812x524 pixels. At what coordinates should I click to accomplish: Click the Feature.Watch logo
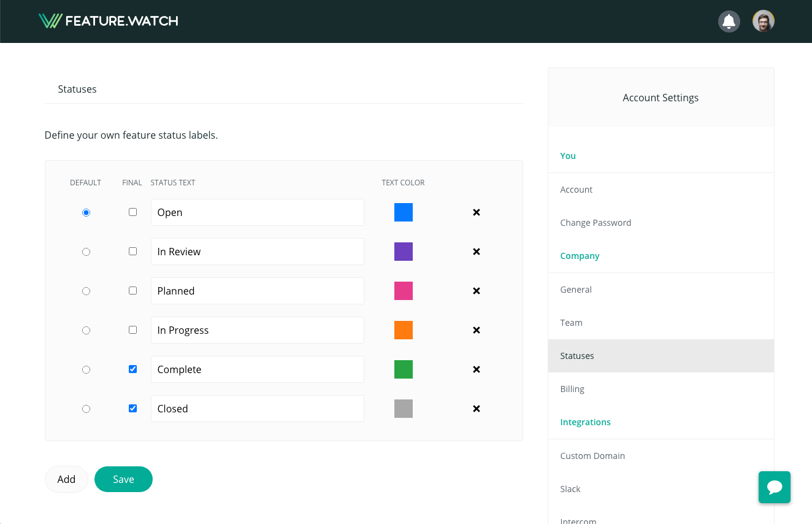pyautogui.click(x=109, y=21)
